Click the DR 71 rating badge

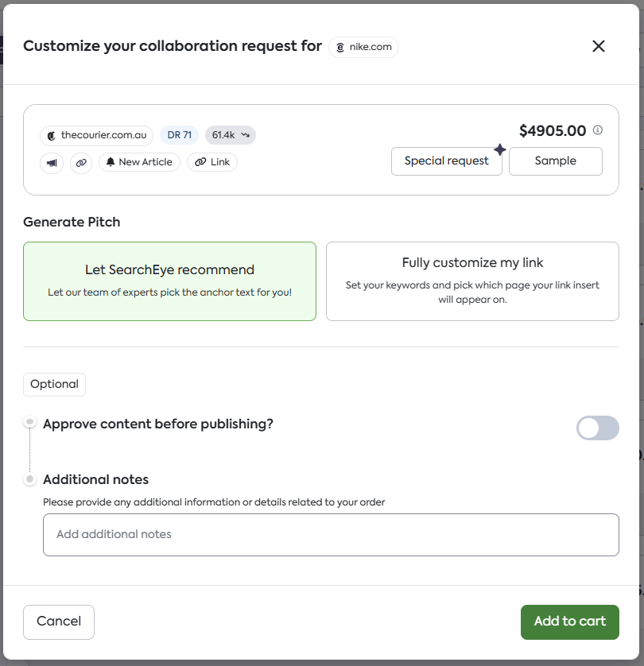pos(180,135)
